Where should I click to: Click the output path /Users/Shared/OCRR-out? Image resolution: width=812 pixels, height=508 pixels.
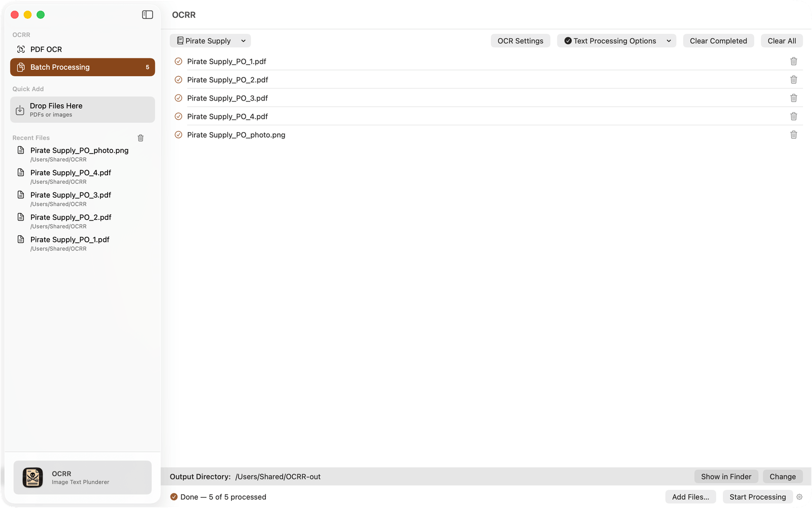point(278,477)
